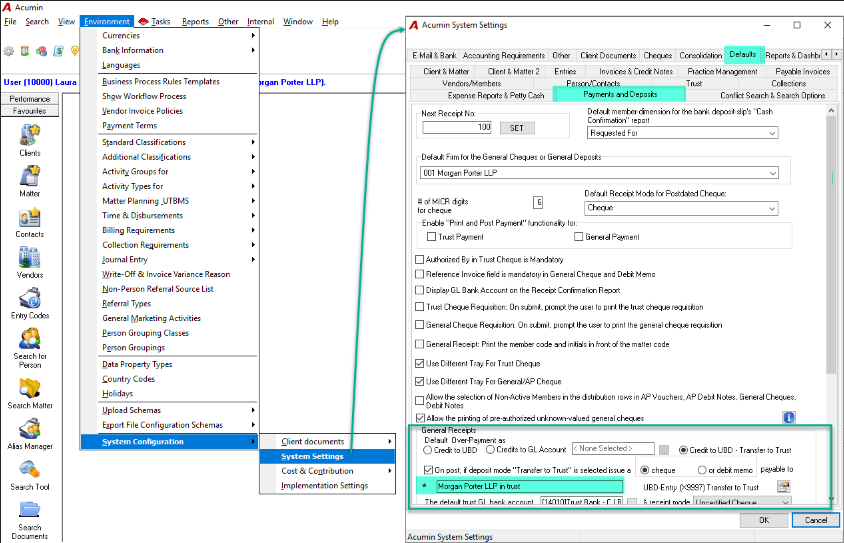The image size is (844, 543).
Task: Open the Search Matter icon
Action: (30, 388)
